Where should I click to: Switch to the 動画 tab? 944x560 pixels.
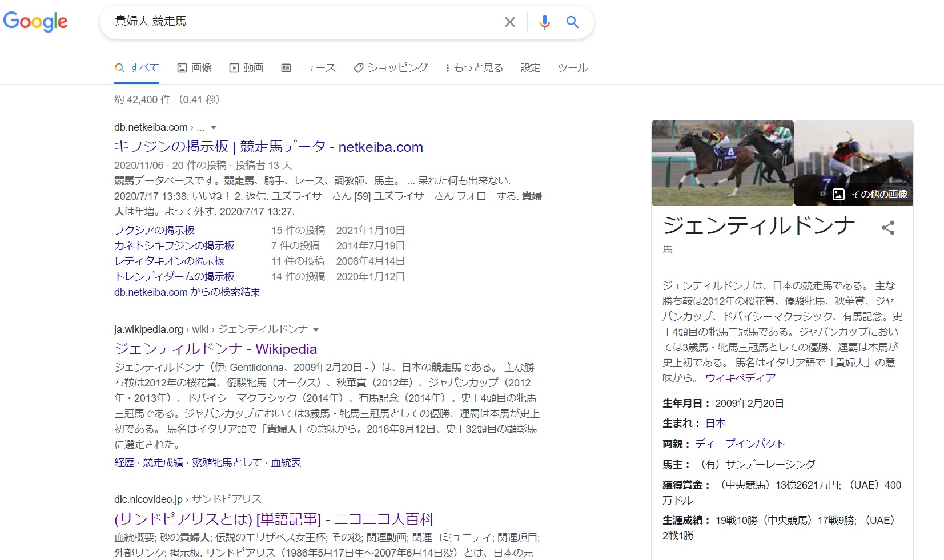(x=247, y=67)
